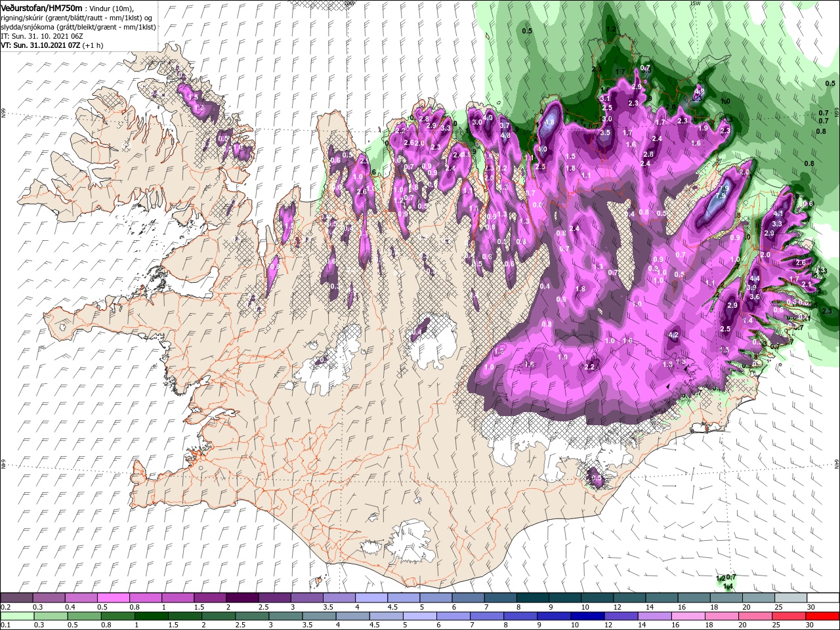The image size is (840, 630).
Task: Click the '15W' longitude label on the top edge
Action: point(694,3)
